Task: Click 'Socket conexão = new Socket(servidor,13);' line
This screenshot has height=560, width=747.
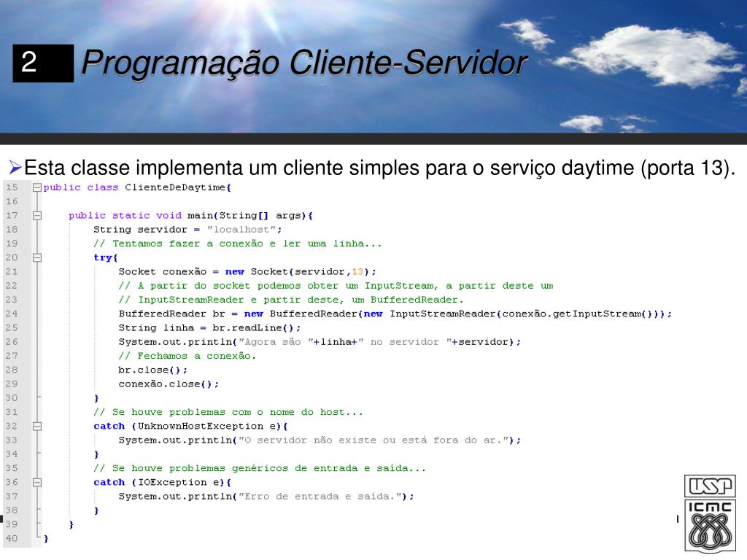Action: pyautogui.click(x=247, y=272)
